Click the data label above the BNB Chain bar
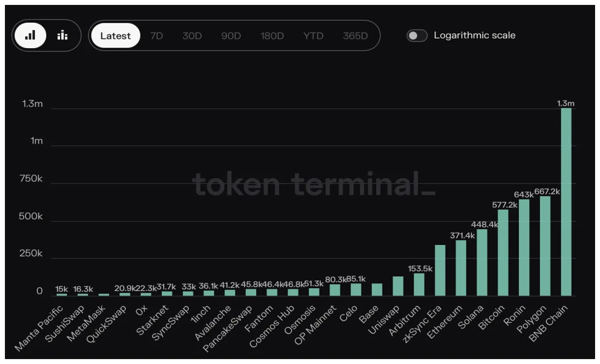Screen dimensions: 600x364 (565, 103)
